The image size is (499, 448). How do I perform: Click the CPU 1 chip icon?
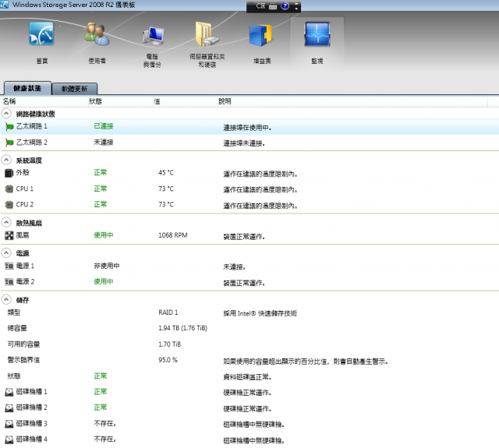click(x=9, y=189)
